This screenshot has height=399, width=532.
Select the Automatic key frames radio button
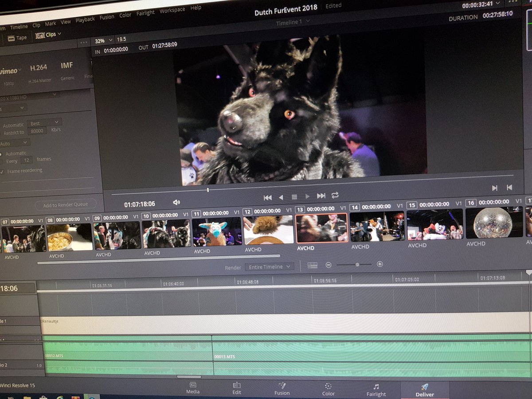pyautogui.click(x=1, y=154)
